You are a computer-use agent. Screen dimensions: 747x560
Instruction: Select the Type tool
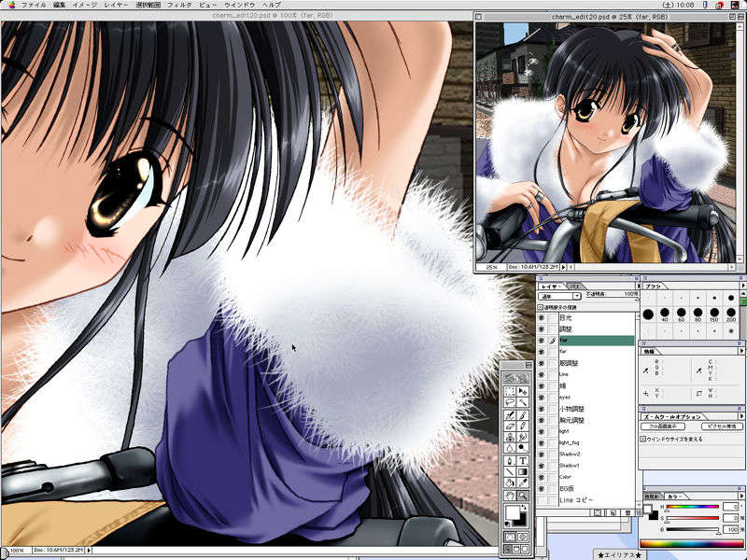[523, 461]
